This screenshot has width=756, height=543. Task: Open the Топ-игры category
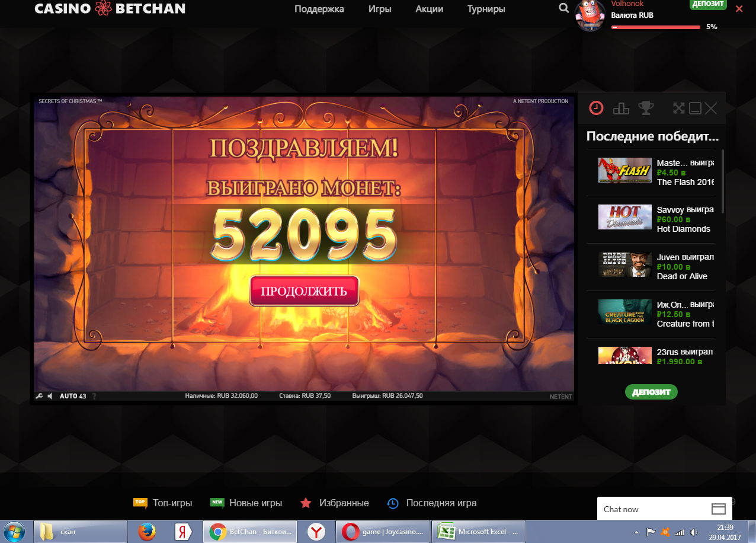(172, 503)
